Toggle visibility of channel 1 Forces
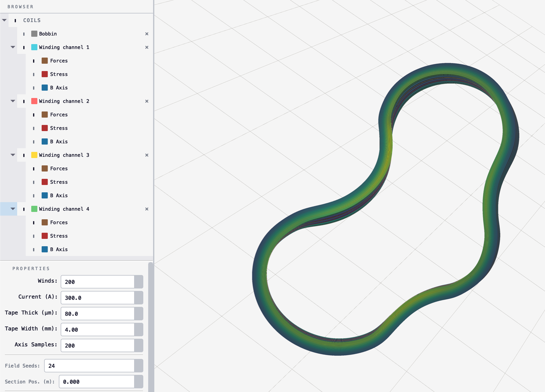This screenshot has width=545, height=392. click(34, 61)
